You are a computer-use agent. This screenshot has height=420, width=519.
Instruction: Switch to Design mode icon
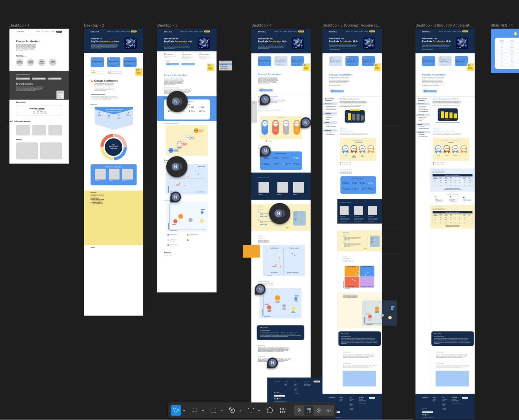pyautogui.click(x=309, y=410)
